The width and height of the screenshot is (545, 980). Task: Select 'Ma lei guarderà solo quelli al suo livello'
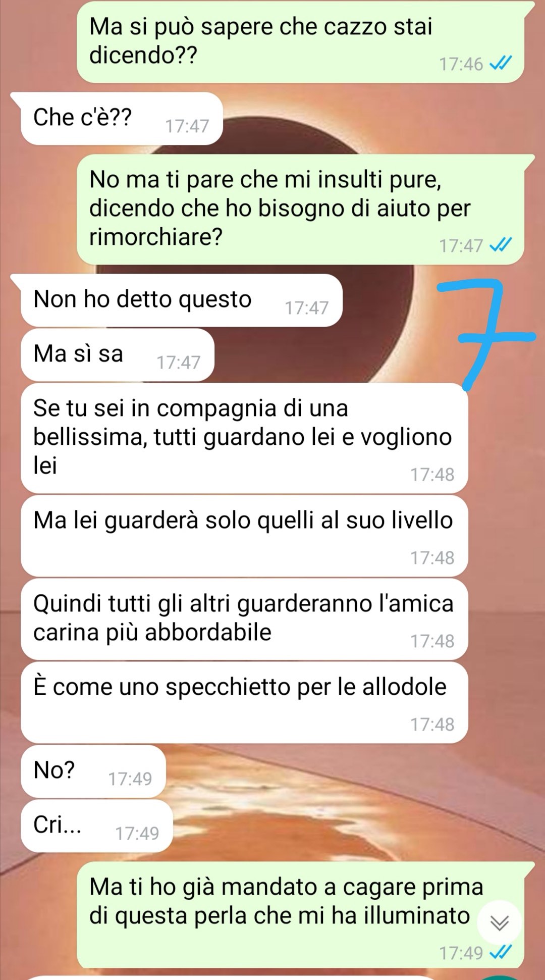click(244, 536)
